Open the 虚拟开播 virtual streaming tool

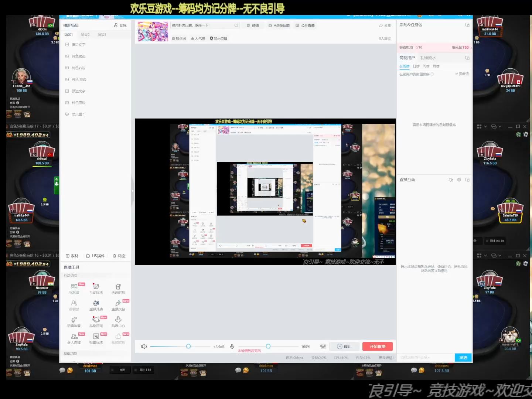click(x=96, y=305)
